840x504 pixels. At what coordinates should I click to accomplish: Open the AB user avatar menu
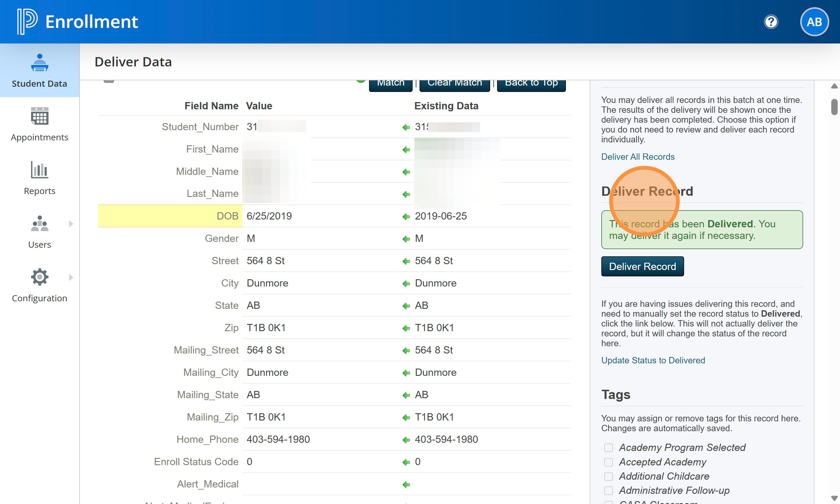(814, 22)
